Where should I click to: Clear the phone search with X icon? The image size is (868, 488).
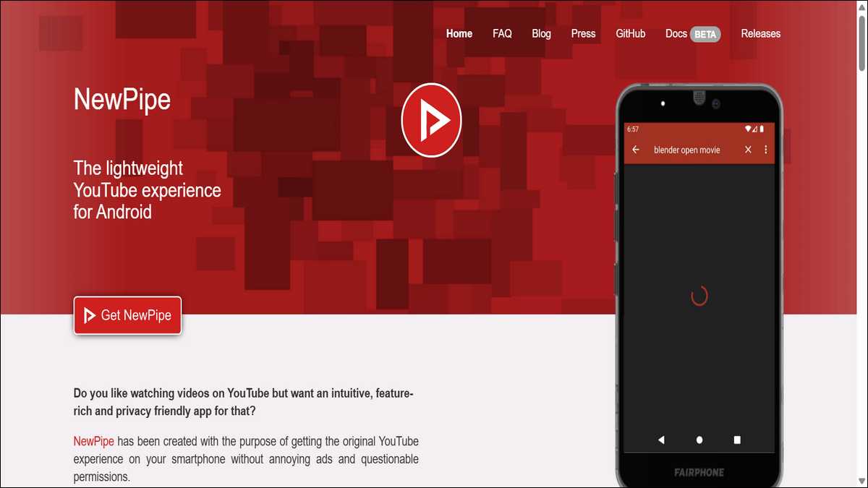[x=748, y=150]
